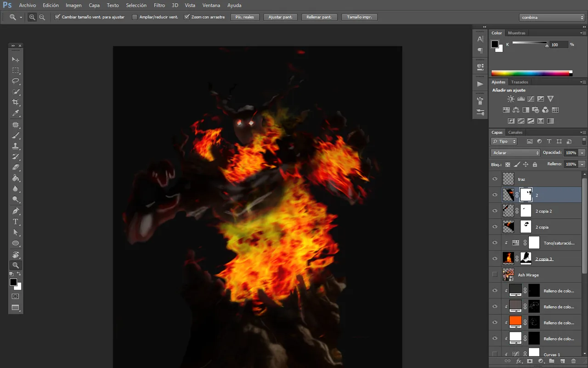The width and height of the screenshot is (588, 368).
Task: Hide layer 2 visibility eye
Action: (495, 195)
